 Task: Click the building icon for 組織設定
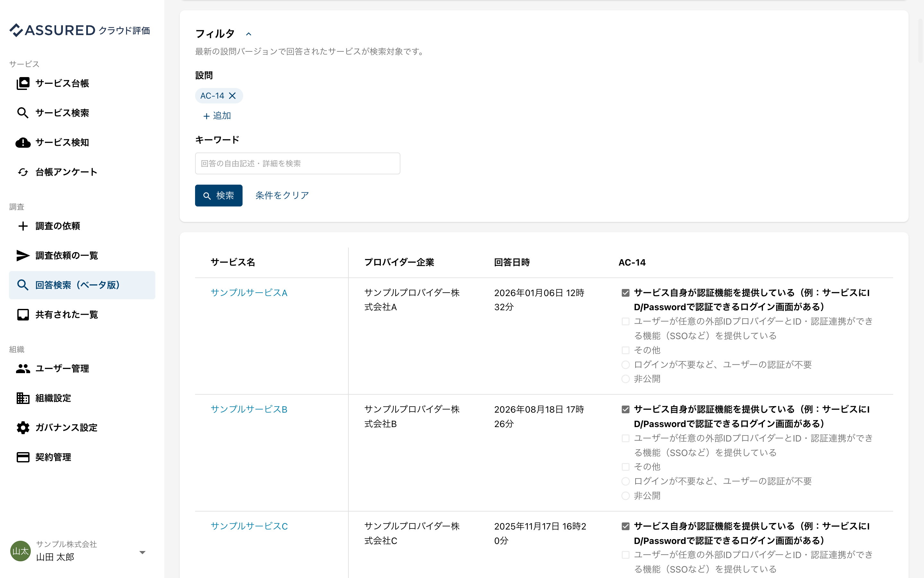(x=23, y=398)
